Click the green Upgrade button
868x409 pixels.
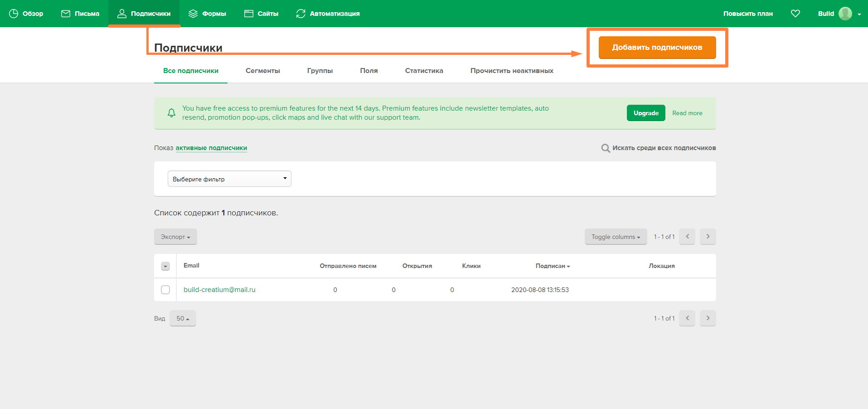point(646,113)
